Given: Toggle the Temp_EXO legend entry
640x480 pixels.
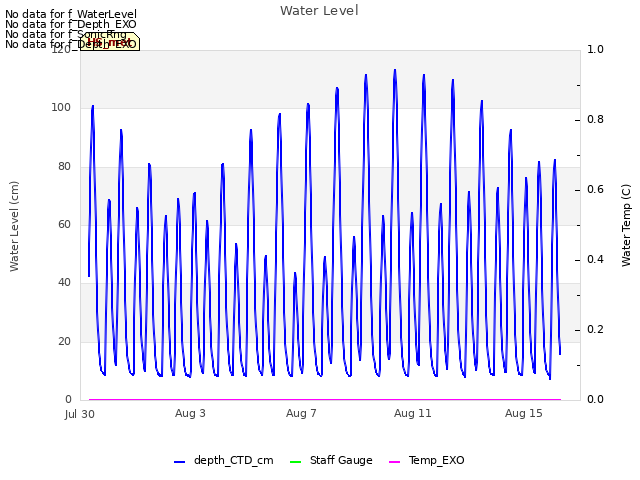Looking at the screenshot, I should [427, 460].
